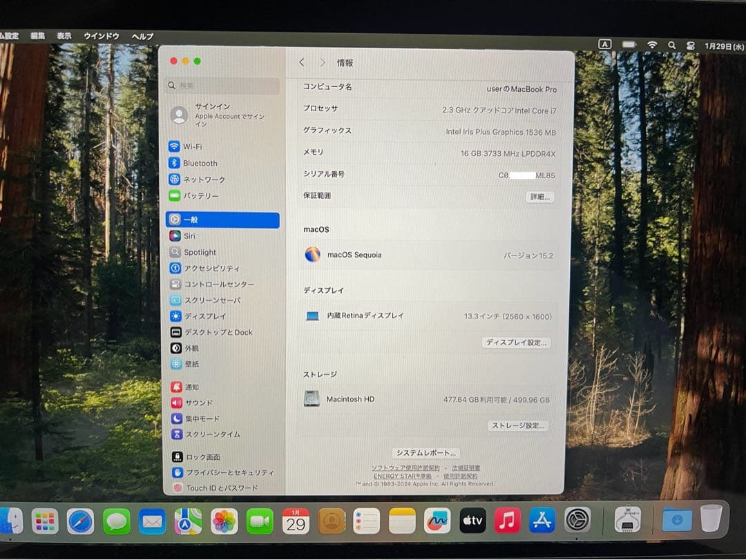The image size is (746, 560).
Task: Open Messages from the Dock
Action: (x=116, y=521)
